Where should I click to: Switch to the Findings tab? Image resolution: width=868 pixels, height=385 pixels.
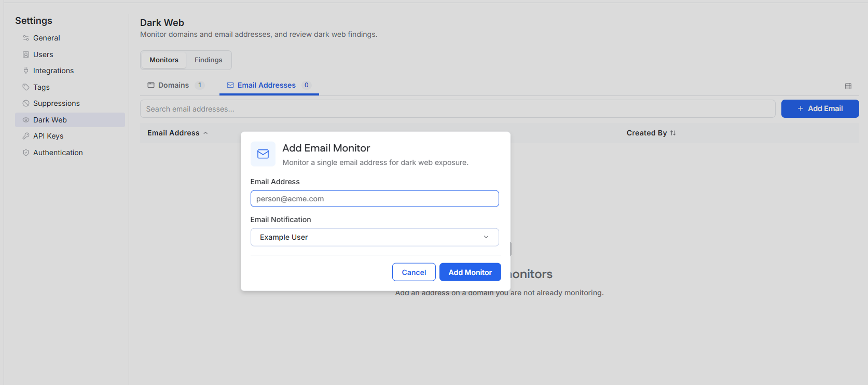pyautogui.click(x=209, y=60)
